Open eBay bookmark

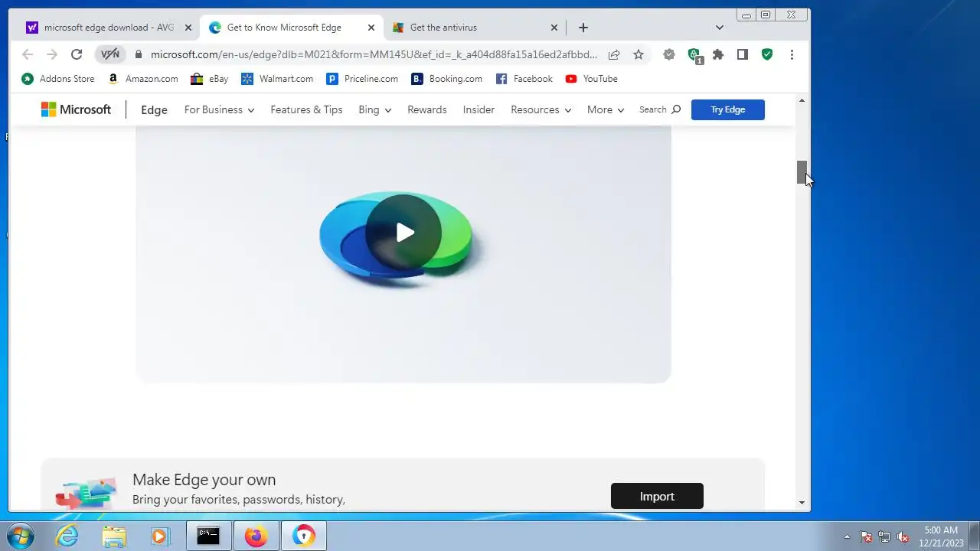[x=210, y=79]
